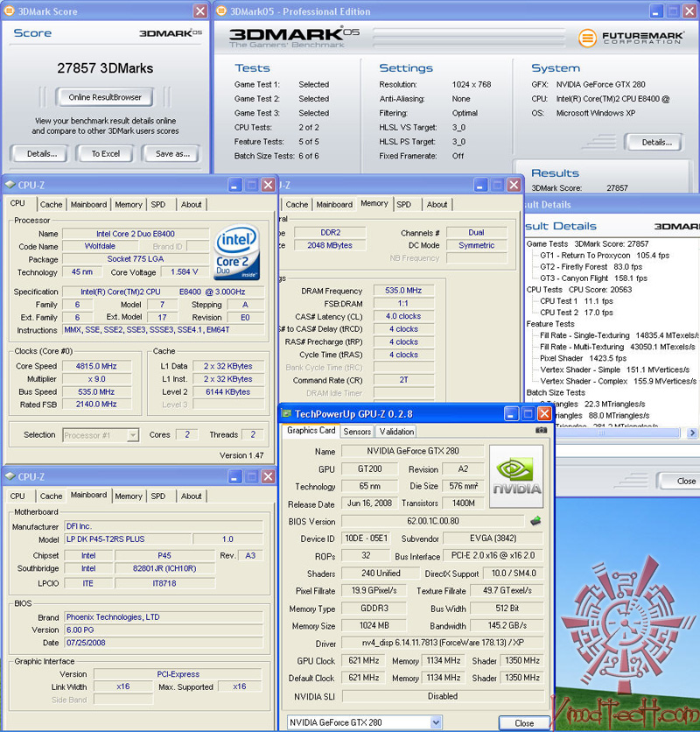
Task: Switch to Cache tab in top CPU-Z
Action: [51, 205]
